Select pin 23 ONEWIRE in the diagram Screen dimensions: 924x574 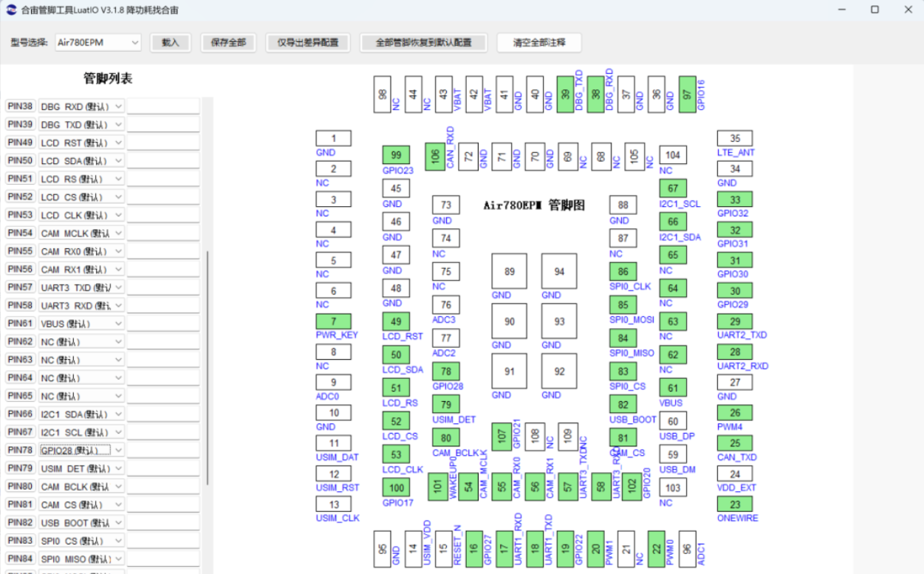735,505
